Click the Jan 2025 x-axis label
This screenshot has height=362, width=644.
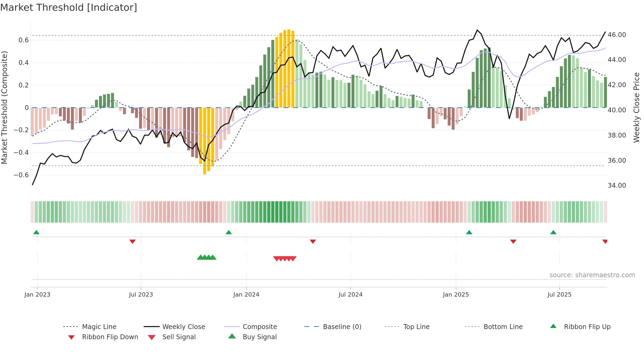(x=456, y=295)
